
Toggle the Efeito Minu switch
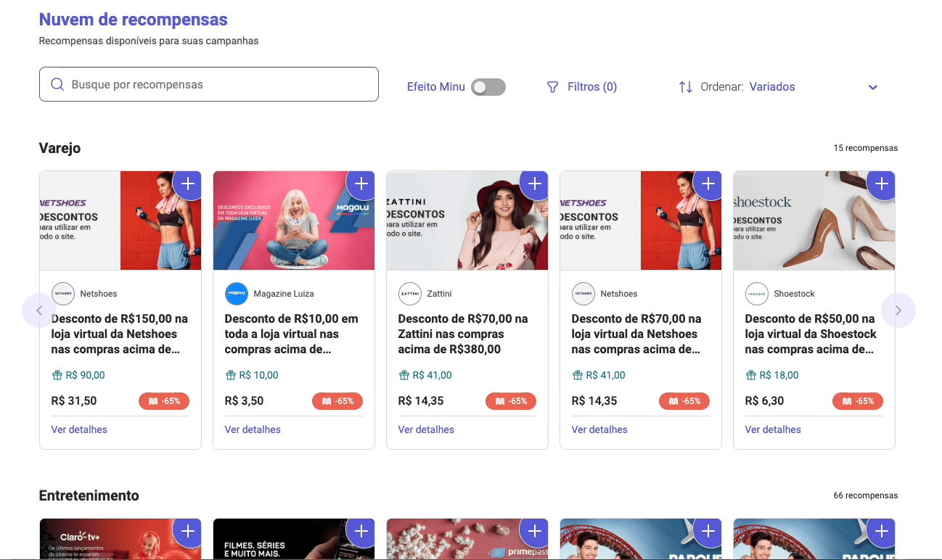pyautogui.click(x=488, y=87)
